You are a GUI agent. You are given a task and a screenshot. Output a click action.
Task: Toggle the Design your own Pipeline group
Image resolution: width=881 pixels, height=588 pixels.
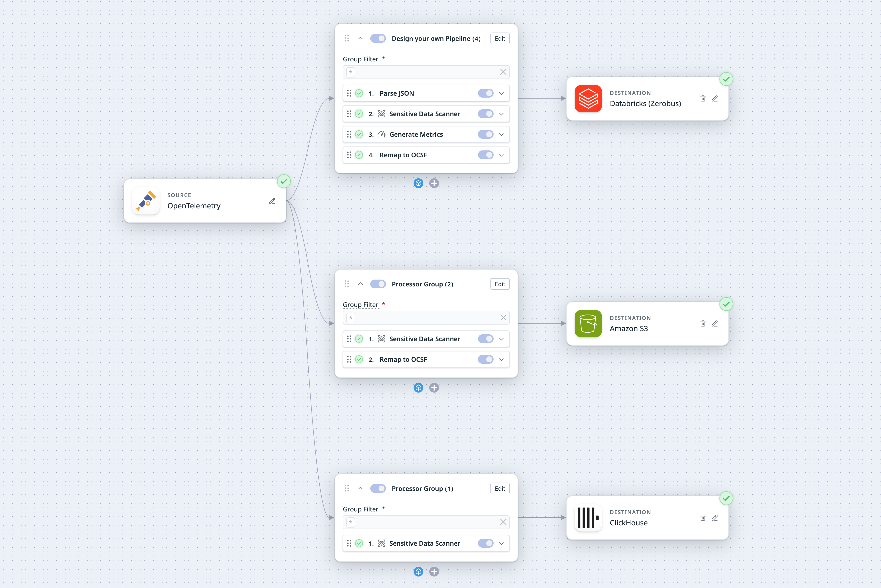pos(378,38)
